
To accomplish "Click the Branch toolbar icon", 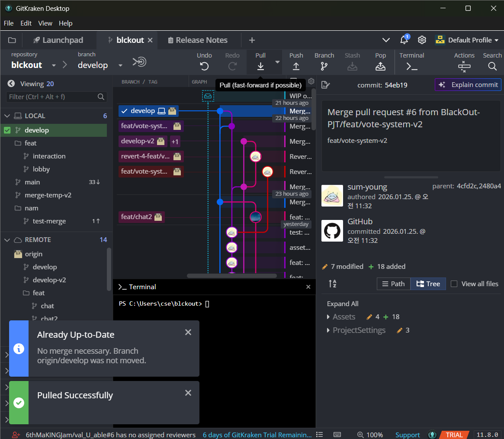I will click(324, 67).
